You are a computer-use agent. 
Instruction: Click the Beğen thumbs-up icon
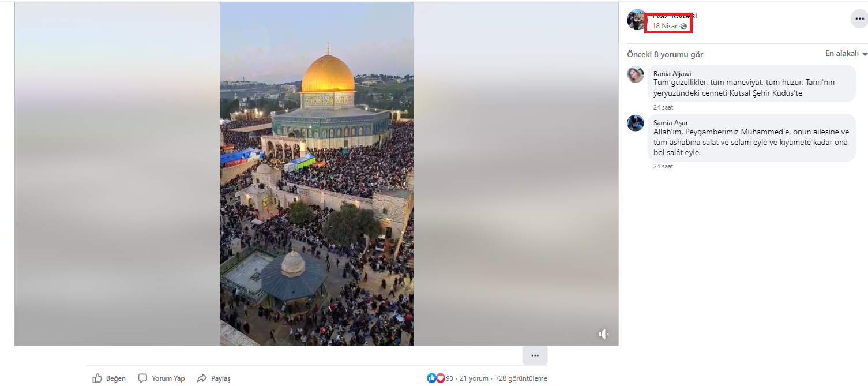[x=97, y=378]
